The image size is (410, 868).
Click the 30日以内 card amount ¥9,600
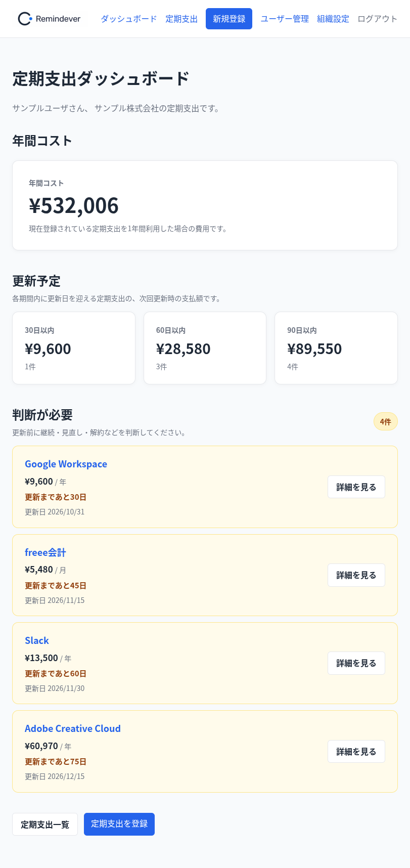point(48,349)
